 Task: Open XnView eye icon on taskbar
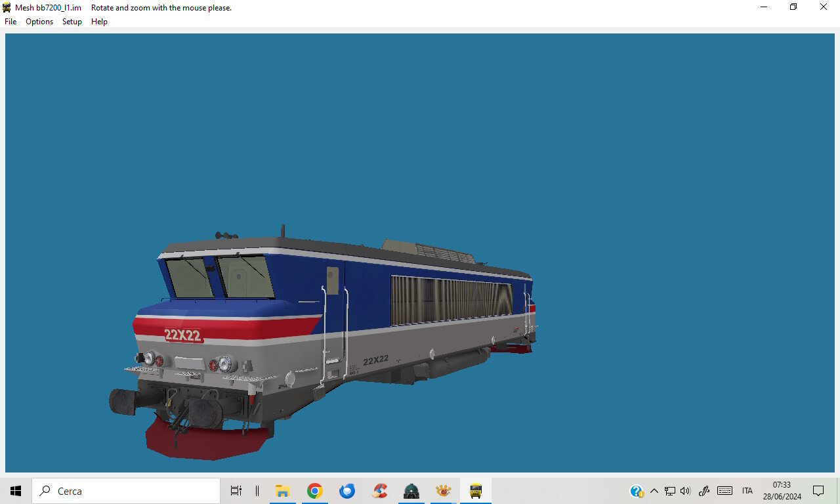[444, 491]
